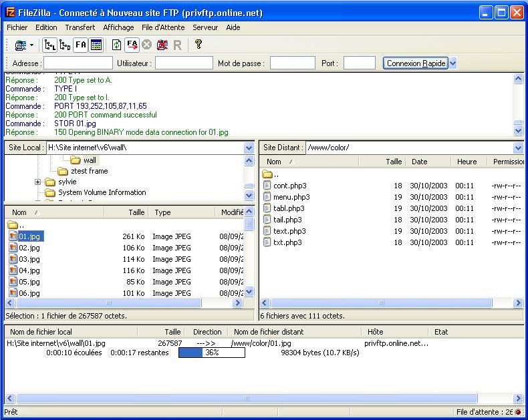Select the wall folder icon in tree
The image size is (528, 420).
[x=76, y=160]
